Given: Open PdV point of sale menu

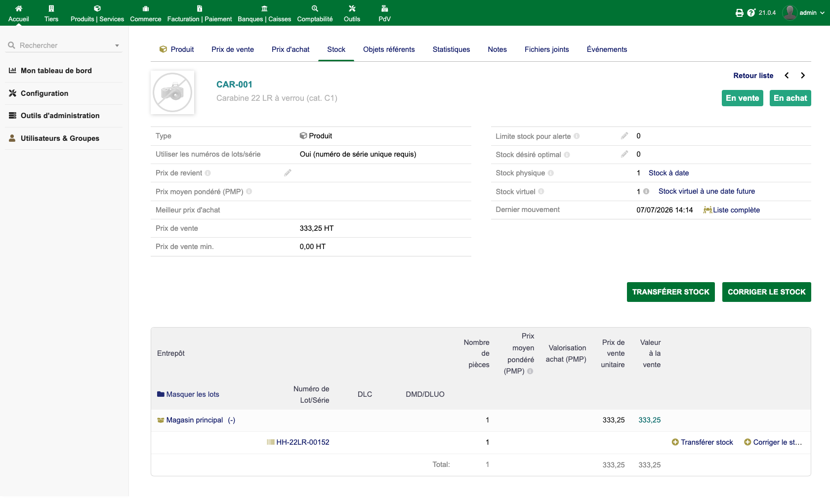Looking at the screenshot, I should 384,13.
